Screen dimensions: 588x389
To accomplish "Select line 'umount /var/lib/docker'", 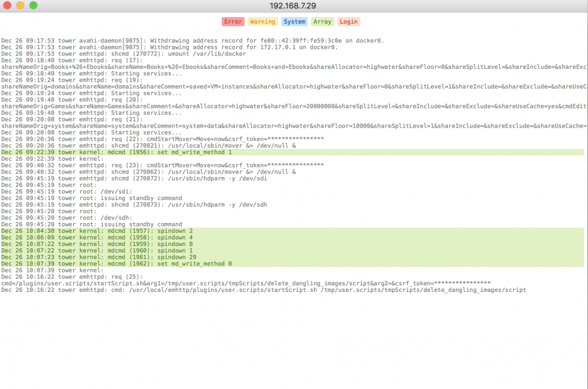I will [x=123, y=54].
